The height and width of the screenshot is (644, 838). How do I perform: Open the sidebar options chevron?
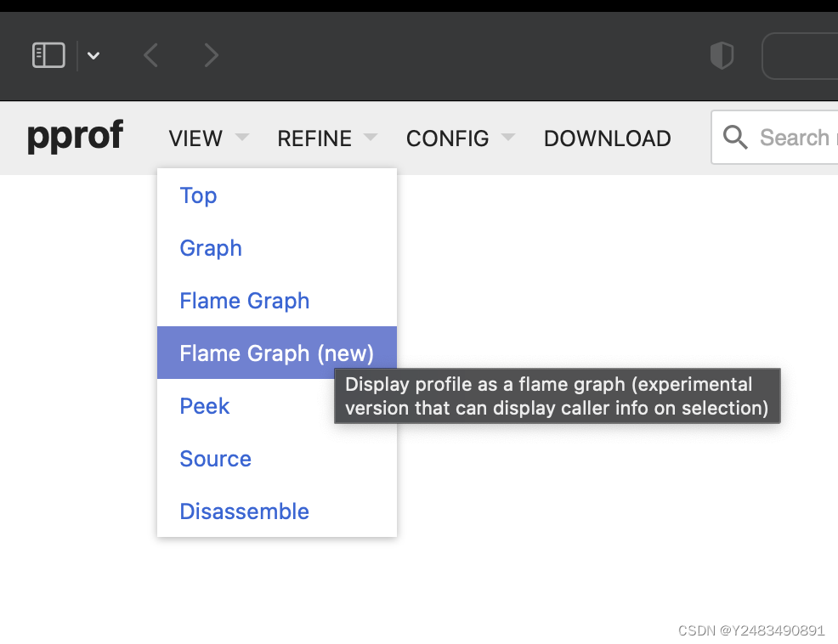[x=93, y=56]
